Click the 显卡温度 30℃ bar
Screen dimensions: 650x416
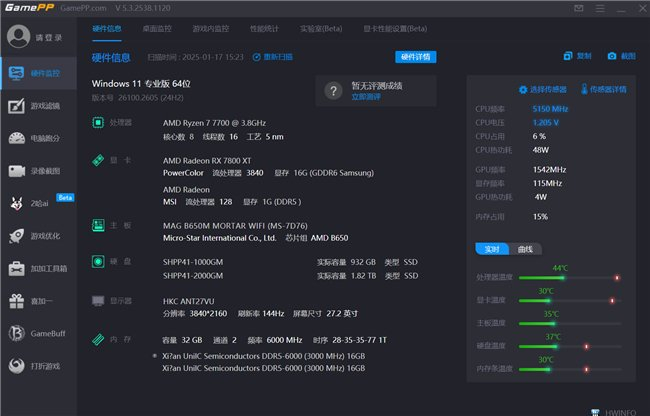(570, 300)
